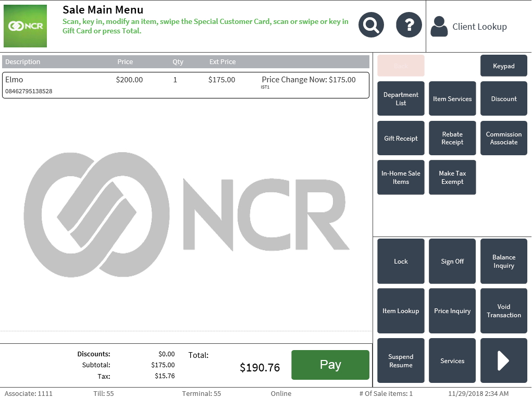
Task: Click the Ext Price column header
Action: point(222,62)
